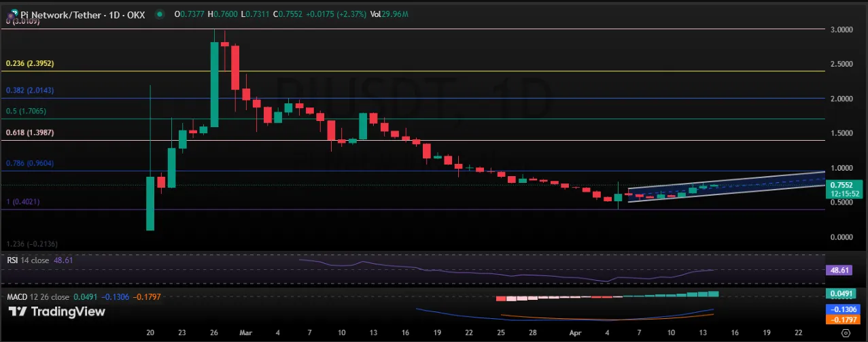Click the 2.0000 price axis label
Viewport: 868px width, 342px height.
(x=841, y=99)
